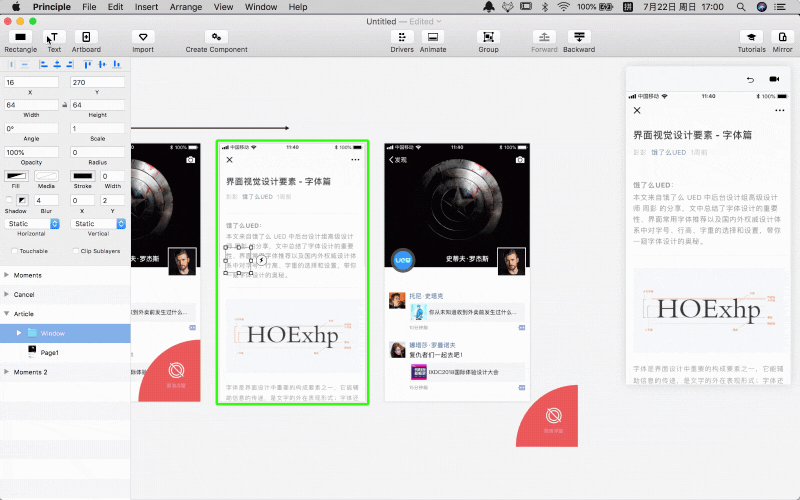
Task: Enable the Clip Sublayers checkbox
Action: (75, 250)
